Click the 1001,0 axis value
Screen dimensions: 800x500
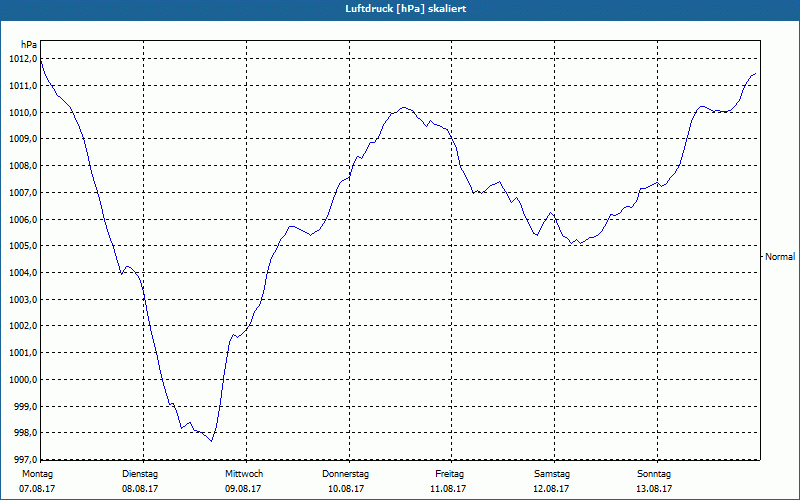[x=23, y=353]
